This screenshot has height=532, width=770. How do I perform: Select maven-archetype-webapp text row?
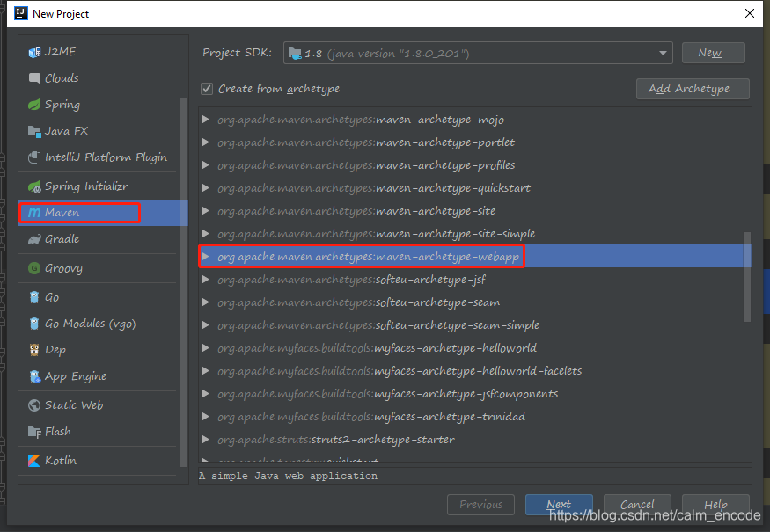(369, 256)
